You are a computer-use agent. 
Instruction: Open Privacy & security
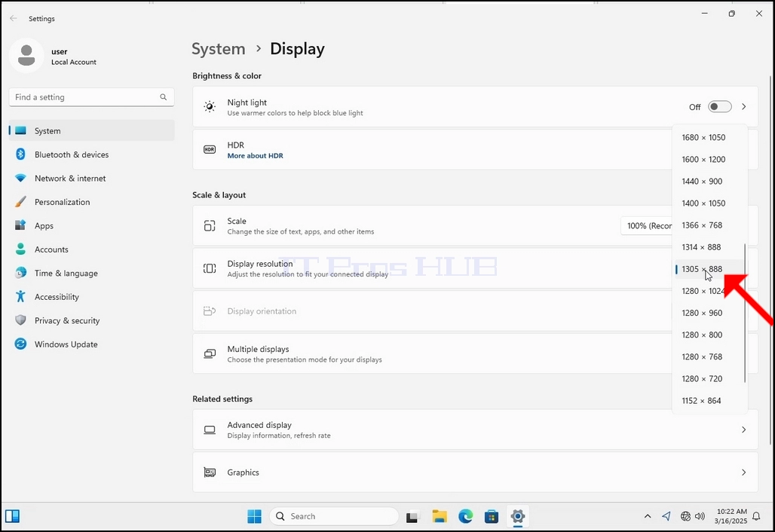(91, 320)
